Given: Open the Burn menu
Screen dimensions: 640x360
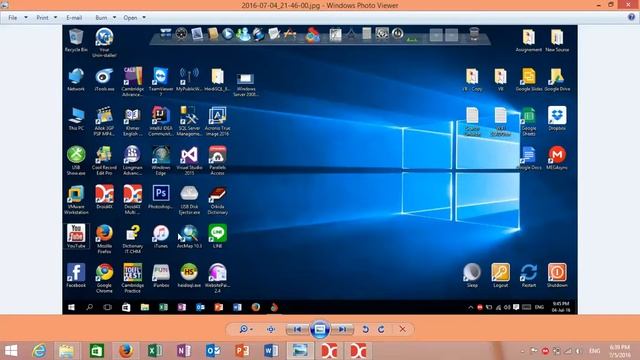Looking at the screenshot, I should 101,18.
